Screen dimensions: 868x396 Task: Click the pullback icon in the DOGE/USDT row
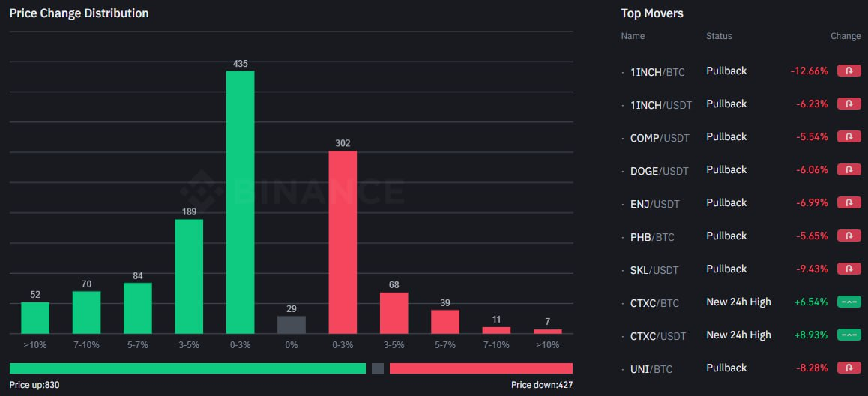pyautogui.click(x=849, y=169)
